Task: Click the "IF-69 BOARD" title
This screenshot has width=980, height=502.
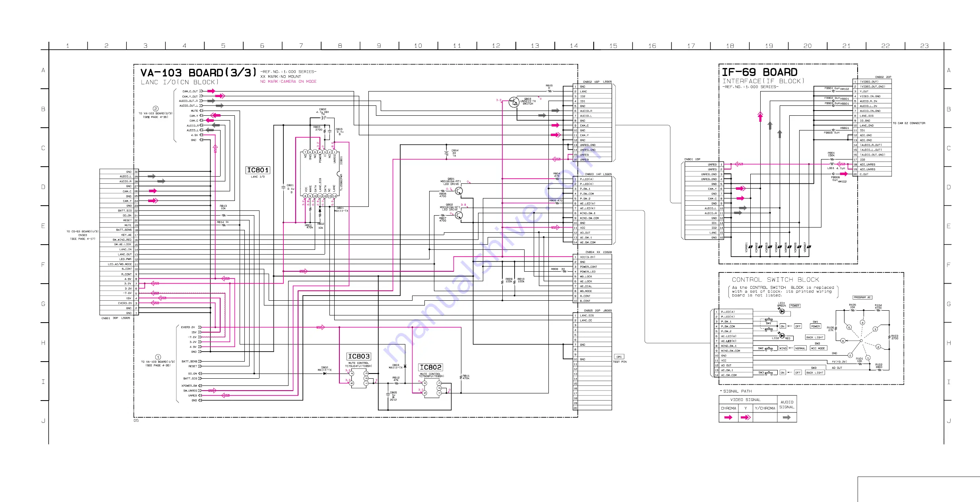Action: coord(759,72)
